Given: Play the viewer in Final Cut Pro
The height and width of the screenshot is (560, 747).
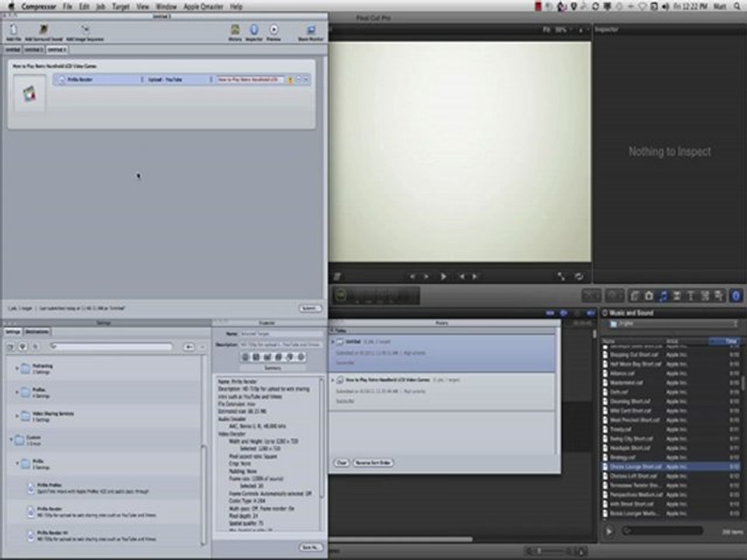Looking at the screenshot, I should 443,277.
